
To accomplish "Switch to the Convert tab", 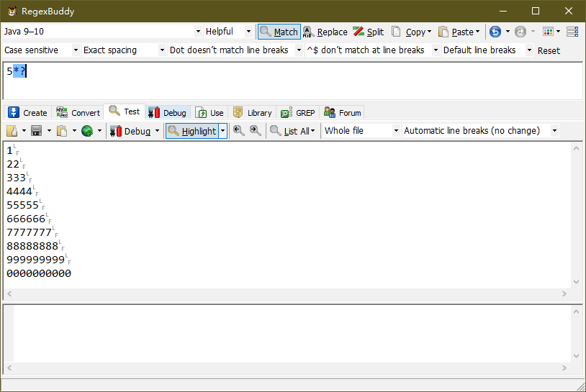I will [78, 112].
